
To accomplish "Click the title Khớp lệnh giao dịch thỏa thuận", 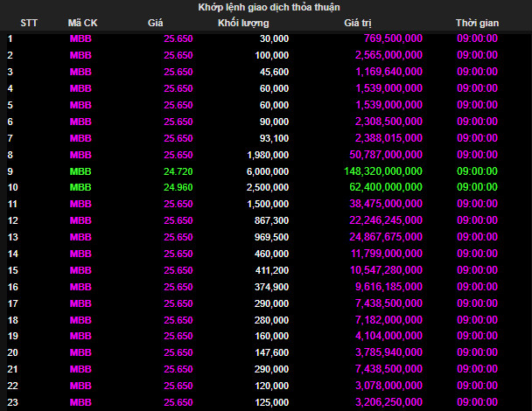I will (x=269, y=7).
